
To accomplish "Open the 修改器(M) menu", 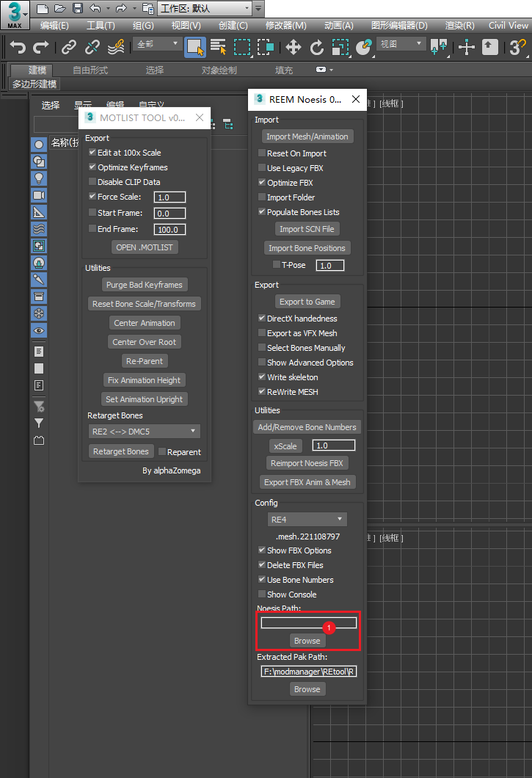I will pos(286,25).
